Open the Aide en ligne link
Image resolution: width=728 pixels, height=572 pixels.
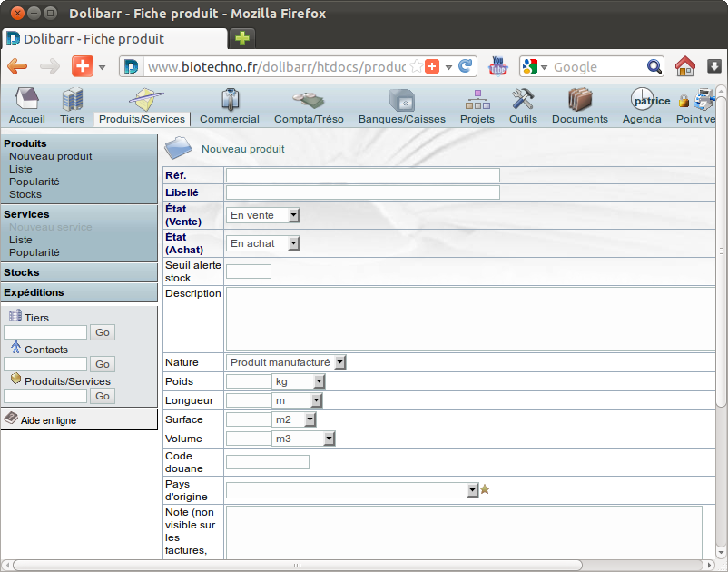tap(48, 420)
